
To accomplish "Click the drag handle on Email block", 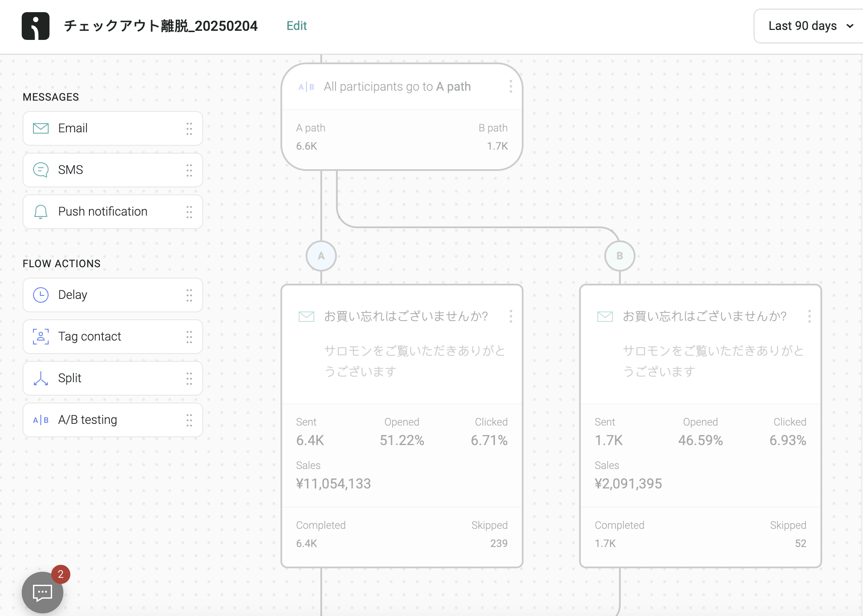I will coord(189,128).
